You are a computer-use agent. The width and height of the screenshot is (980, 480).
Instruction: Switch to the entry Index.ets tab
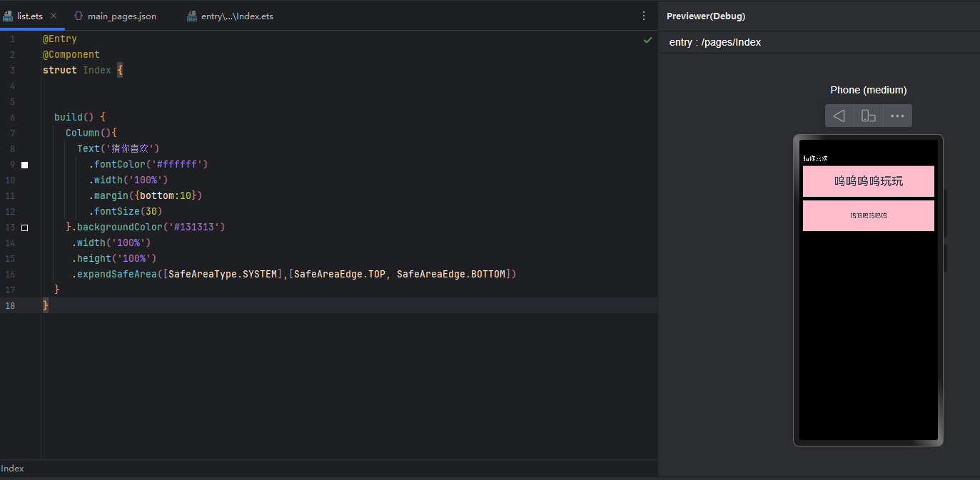236,16
